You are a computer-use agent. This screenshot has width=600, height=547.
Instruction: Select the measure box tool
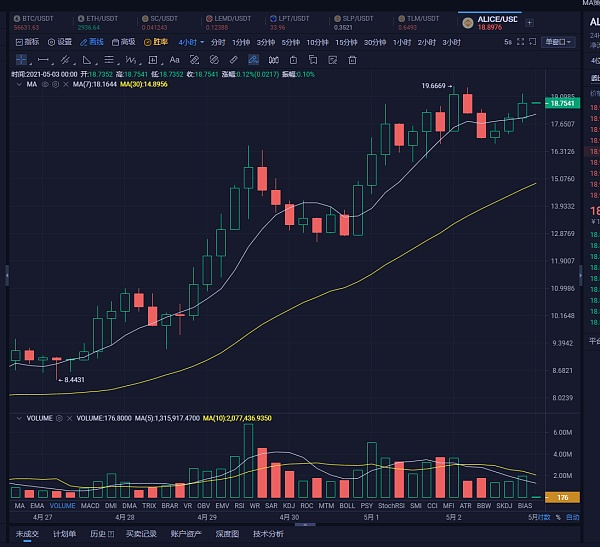[153, 60]
